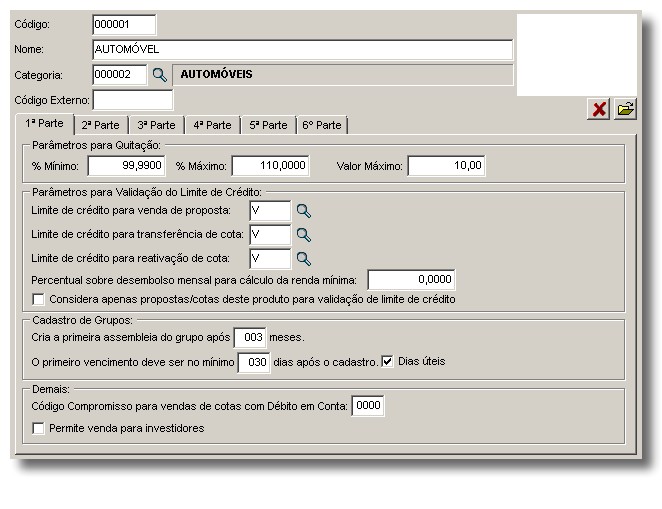The width and height of the screenshot is (662, 509).
Task: Open Categoria lookup magnifier icon
Action: coord(160,75)
